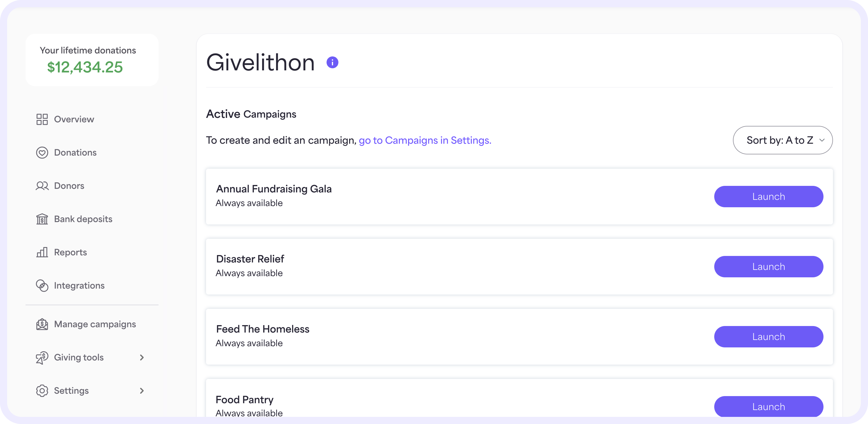Click the Givelithon info icon
The image size is (868, 424).
pyautogui.click(x=332, y=63)
